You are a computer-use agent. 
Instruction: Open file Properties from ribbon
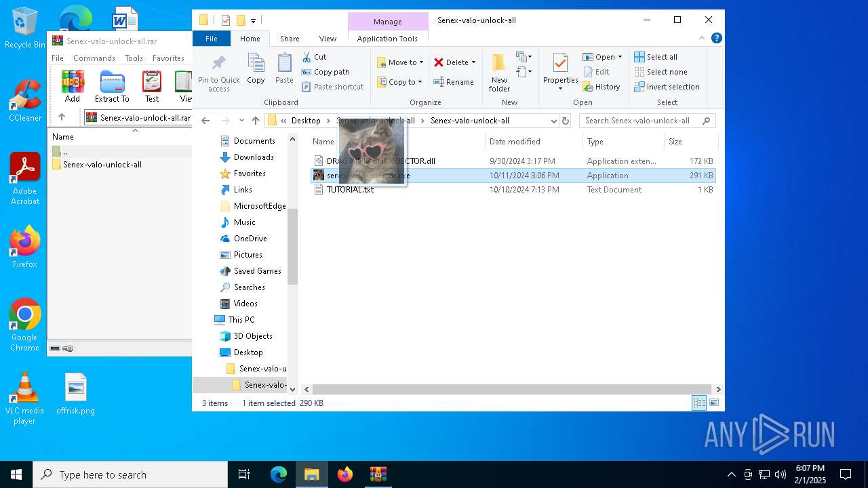560,69
